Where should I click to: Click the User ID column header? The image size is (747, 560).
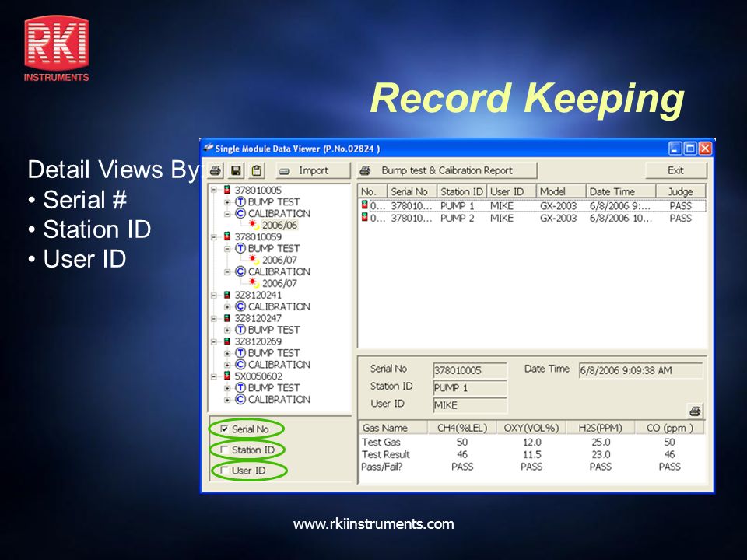(x=511, y=191)
